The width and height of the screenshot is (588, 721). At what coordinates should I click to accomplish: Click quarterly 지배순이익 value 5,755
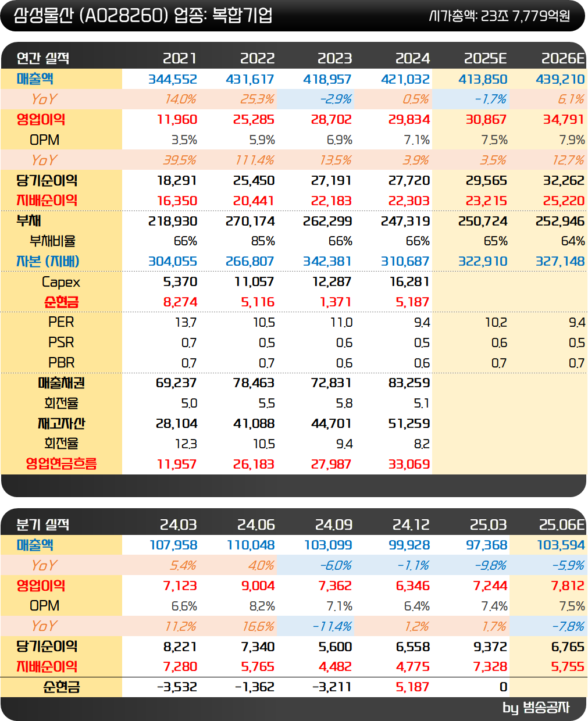pos(568,667)
